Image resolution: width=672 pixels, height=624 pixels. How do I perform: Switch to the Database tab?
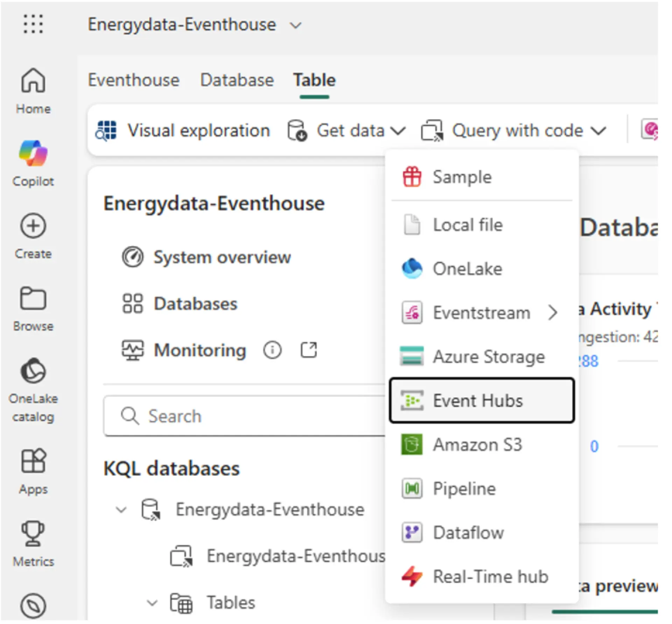[x=237, y=80]
